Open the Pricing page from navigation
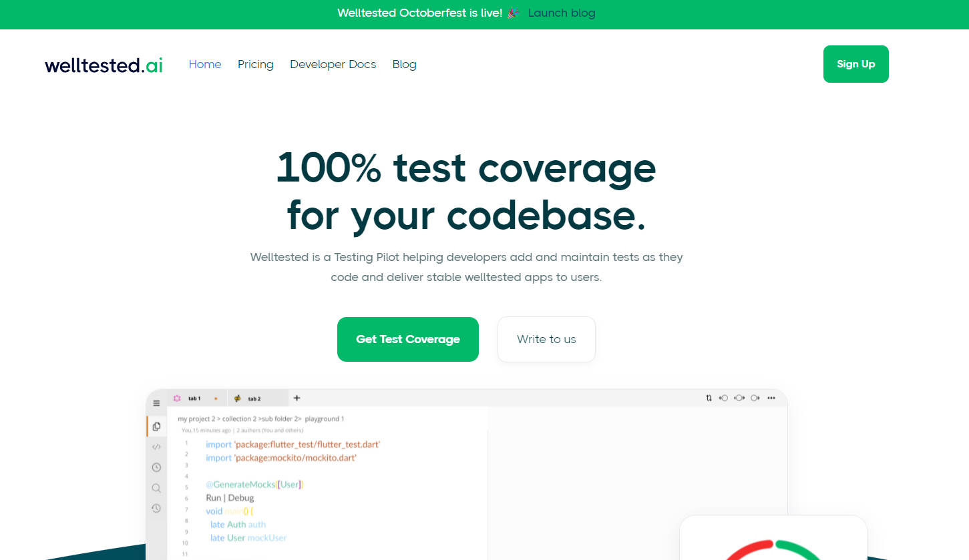Viewport: 969px width, 560px height. [256, 64]
